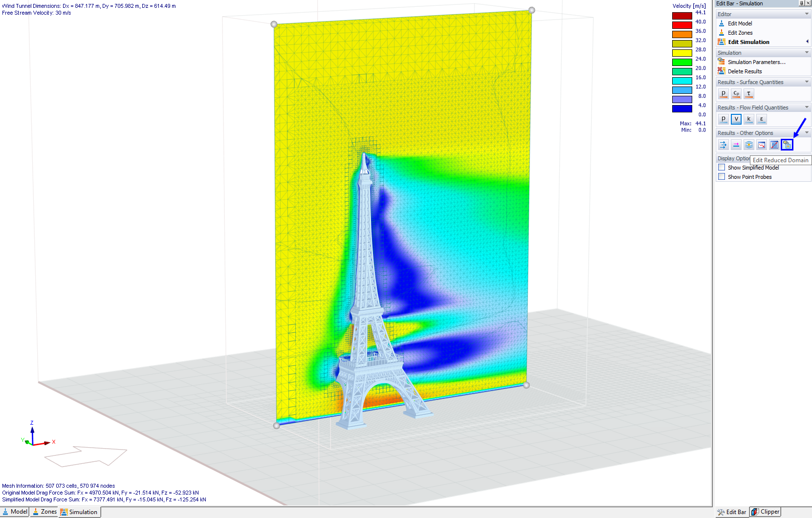812x518 pixels.
Task: Click the red graph chart icon
Action: click(x=762, y=145)
